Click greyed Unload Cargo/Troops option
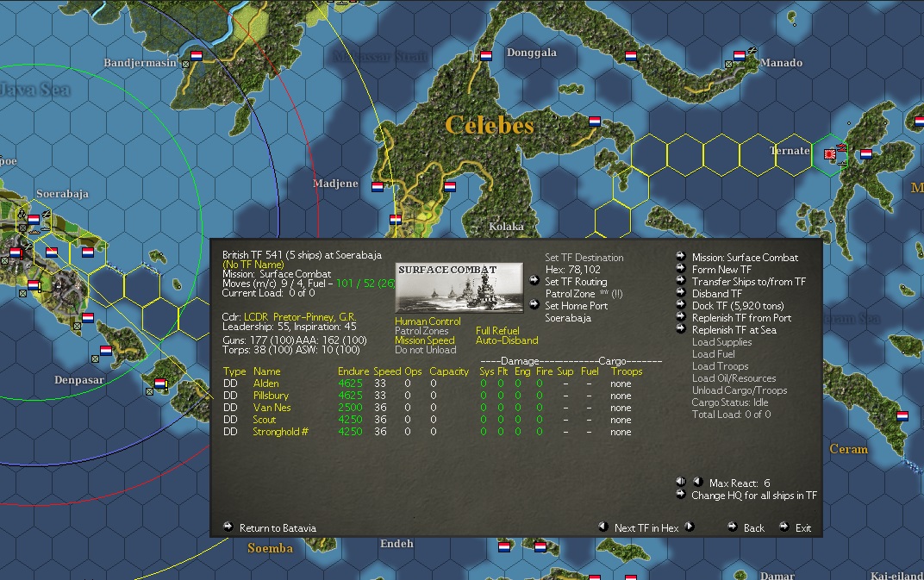 click(x=740, y=390)
